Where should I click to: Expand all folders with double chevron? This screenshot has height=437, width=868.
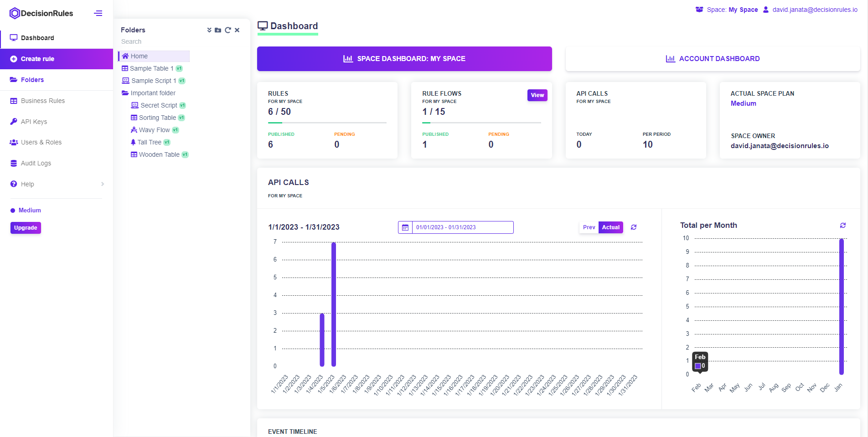pos(209,30)
